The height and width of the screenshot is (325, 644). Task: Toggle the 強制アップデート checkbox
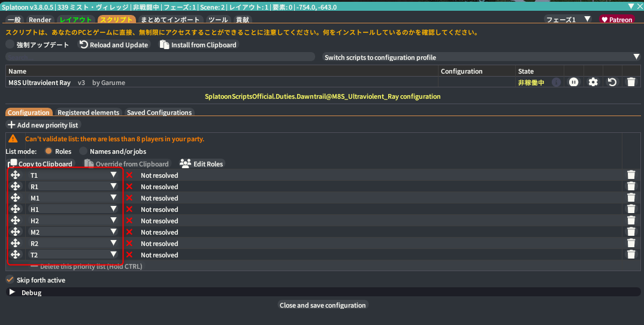pyautogui.click(x=10, y=44)
